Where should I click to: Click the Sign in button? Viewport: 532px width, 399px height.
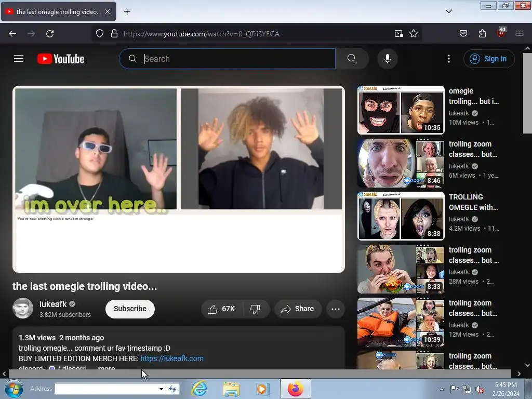[489, 59]
